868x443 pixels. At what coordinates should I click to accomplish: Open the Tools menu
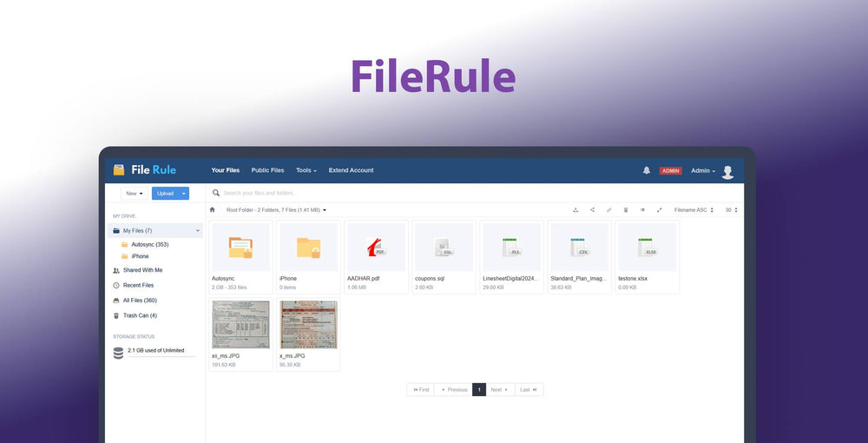(x=306, y=170)
